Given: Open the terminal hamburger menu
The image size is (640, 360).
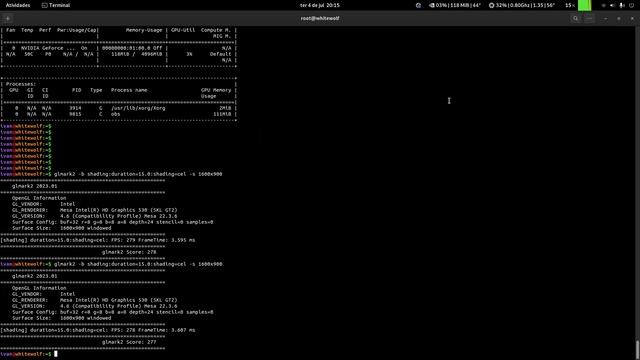Looking at the screenshot, I should pyautogui.click(x=589, y=18).
